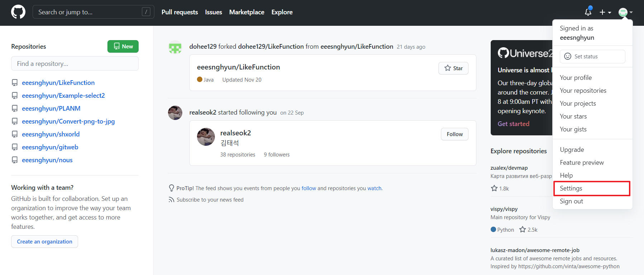This screenshot has height=275, width=644.
Task: Click the Find a repository field
Action: coord(75,63)
